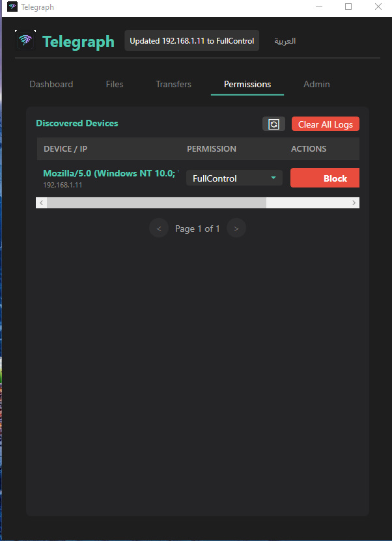This screenshot has width=392, height=541.
Task: Click the refresh devices icon button
Action: click(273, 124)
